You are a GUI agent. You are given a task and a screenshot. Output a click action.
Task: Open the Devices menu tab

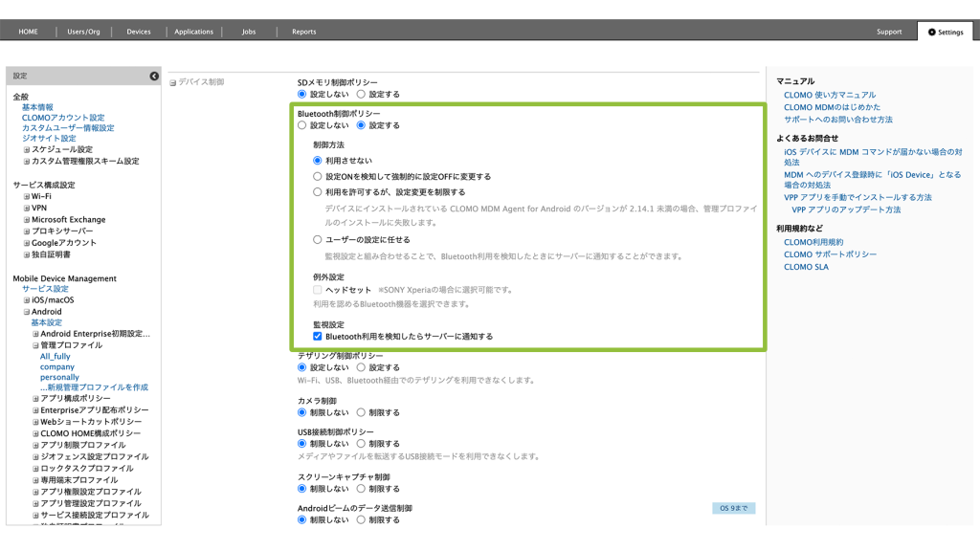139,32
